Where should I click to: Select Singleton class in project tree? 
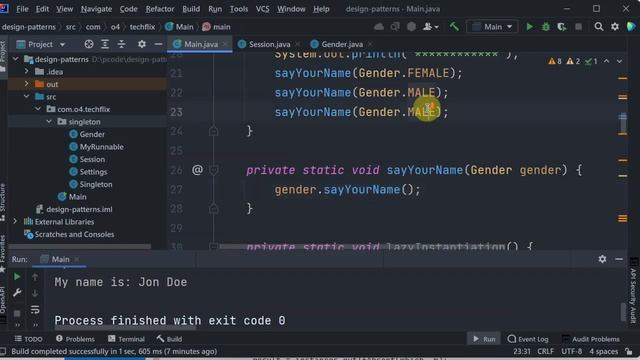(96, 184)
